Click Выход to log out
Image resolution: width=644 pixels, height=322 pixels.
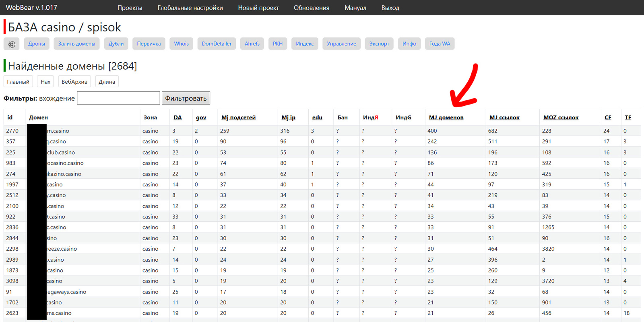[390, 8]
